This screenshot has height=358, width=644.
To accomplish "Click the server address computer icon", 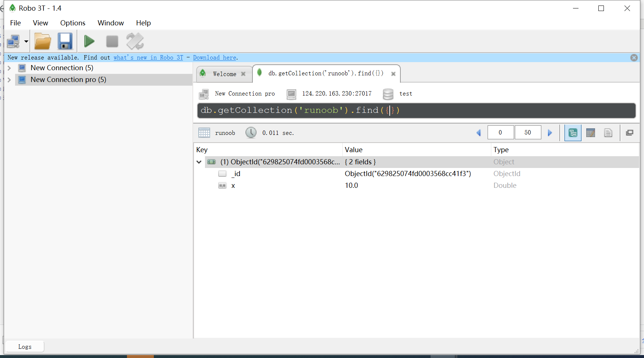I will (x=291, y=94).
